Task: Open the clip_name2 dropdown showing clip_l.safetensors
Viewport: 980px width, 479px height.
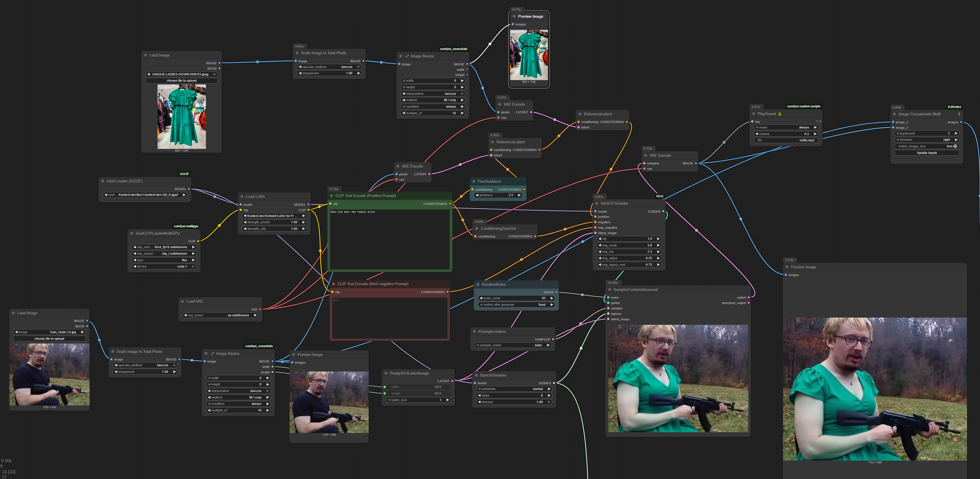Action: pos(164,253)
